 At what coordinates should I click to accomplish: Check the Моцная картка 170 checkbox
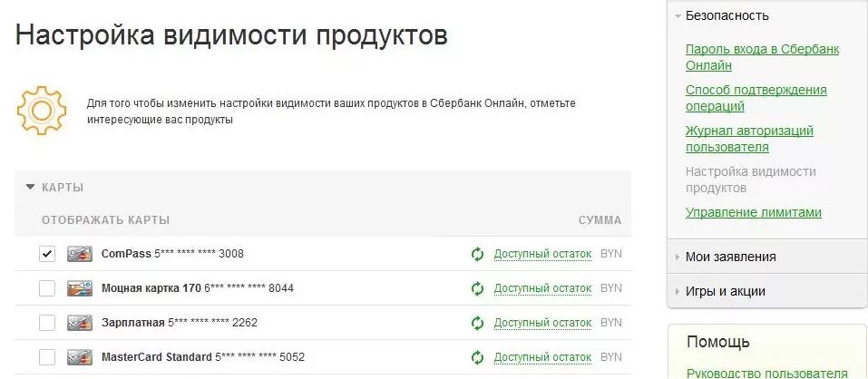pos(47,288)
